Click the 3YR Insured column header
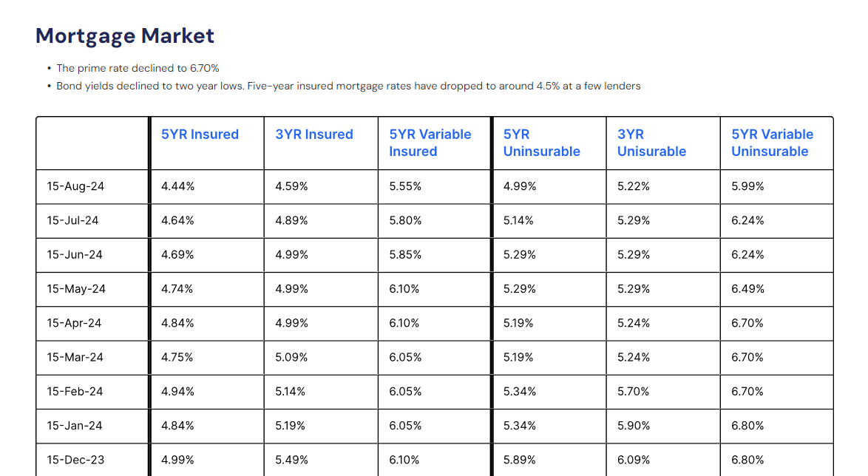The height and width of the screenshot is (476, 868). point(314,135)
